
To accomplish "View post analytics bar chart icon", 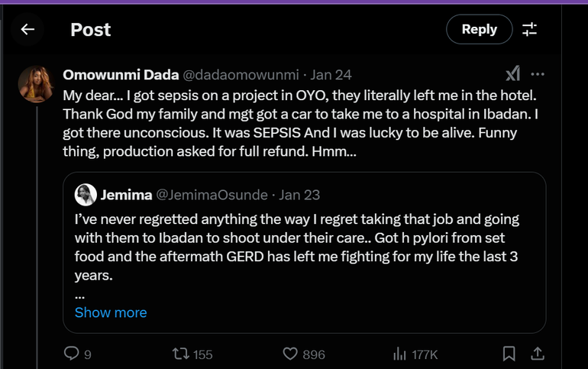I will coord(399,354).
